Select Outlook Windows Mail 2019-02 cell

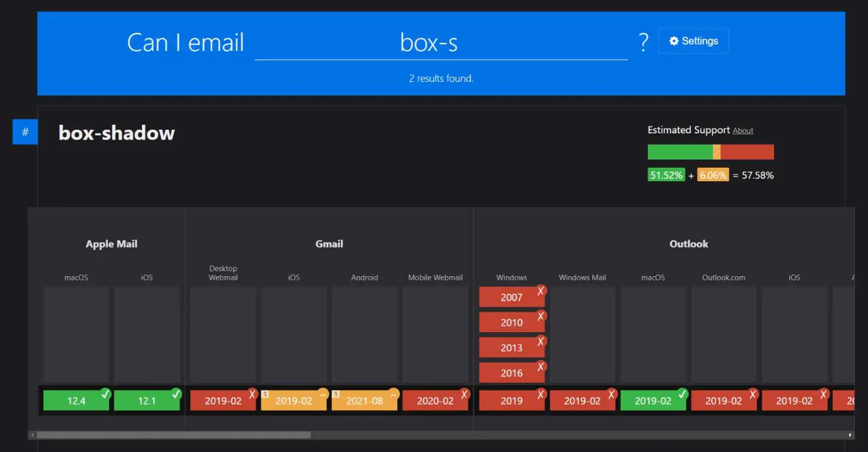coord(582,400)
